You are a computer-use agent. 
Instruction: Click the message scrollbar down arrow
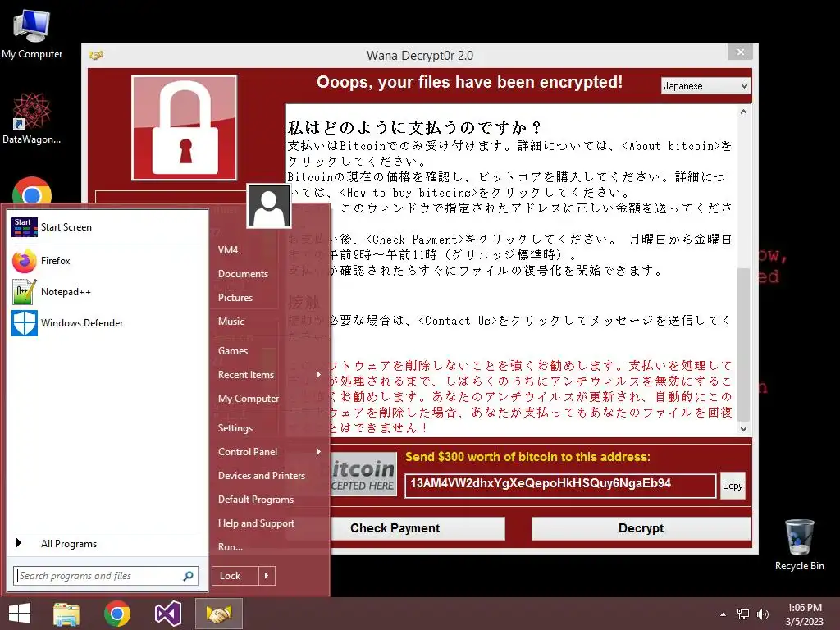tap(743, 428)
